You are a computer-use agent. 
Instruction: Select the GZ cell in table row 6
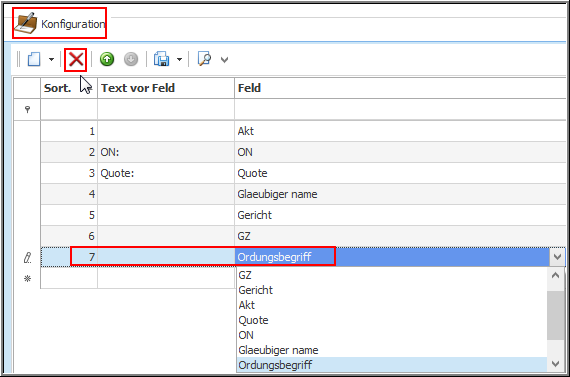[400, 236]
